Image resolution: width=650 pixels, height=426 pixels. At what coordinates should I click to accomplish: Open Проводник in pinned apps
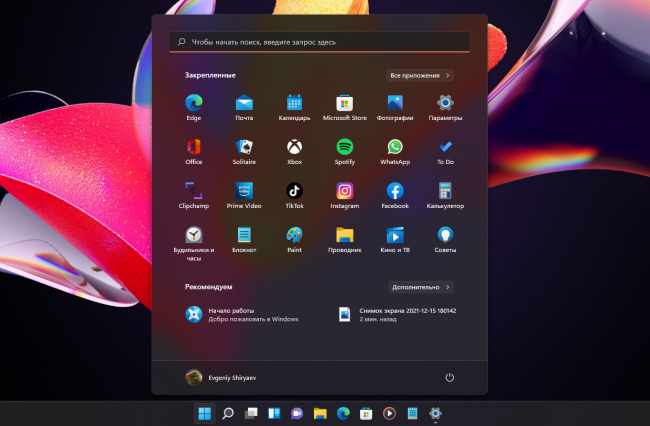[x=344, y=240]
